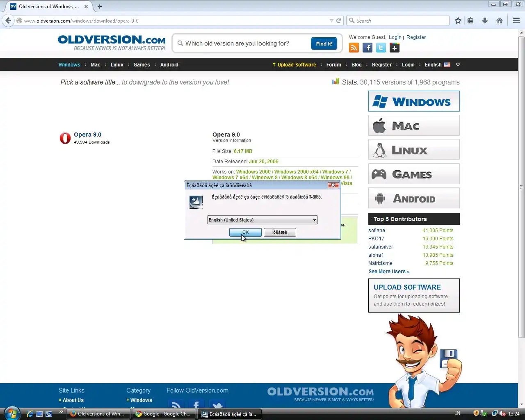The width and height of the screenshot is (525, 420).
Task: Click the Windows Start orb
Action: [x=11, y=413]
